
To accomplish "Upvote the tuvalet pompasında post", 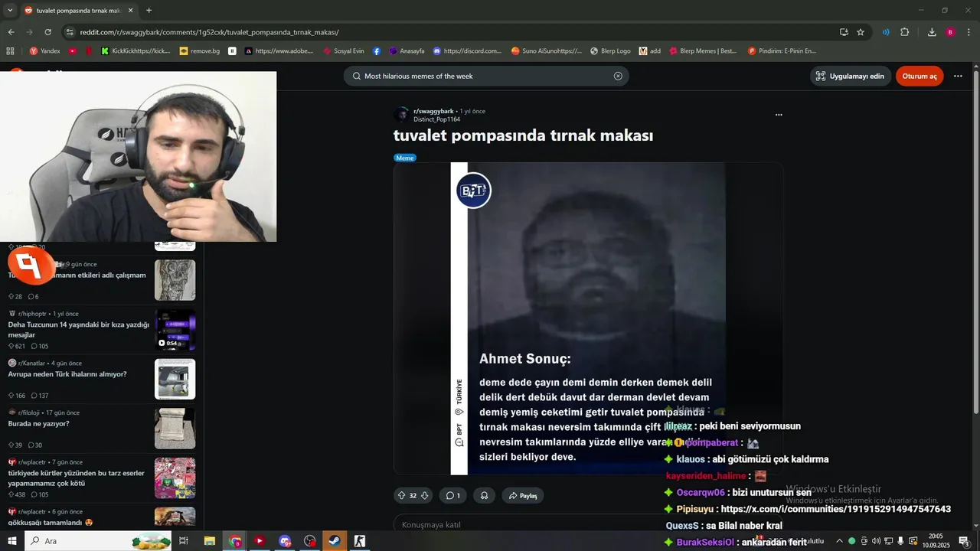I will coord(401,495).
